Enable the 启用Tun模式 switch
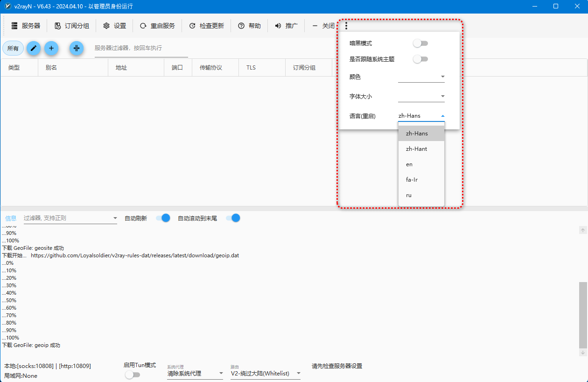Screen dimensions: 588x382 [133, 375]
